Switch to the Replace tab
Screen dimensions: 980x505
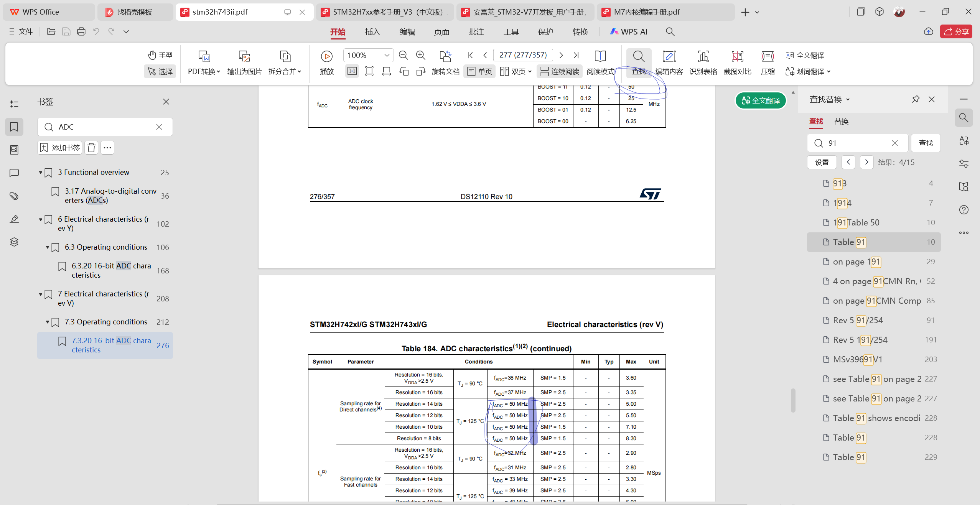841,121
